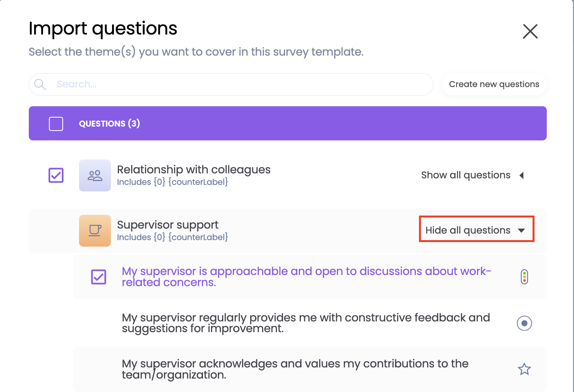Select the acknowledges contributions question row

295,369
